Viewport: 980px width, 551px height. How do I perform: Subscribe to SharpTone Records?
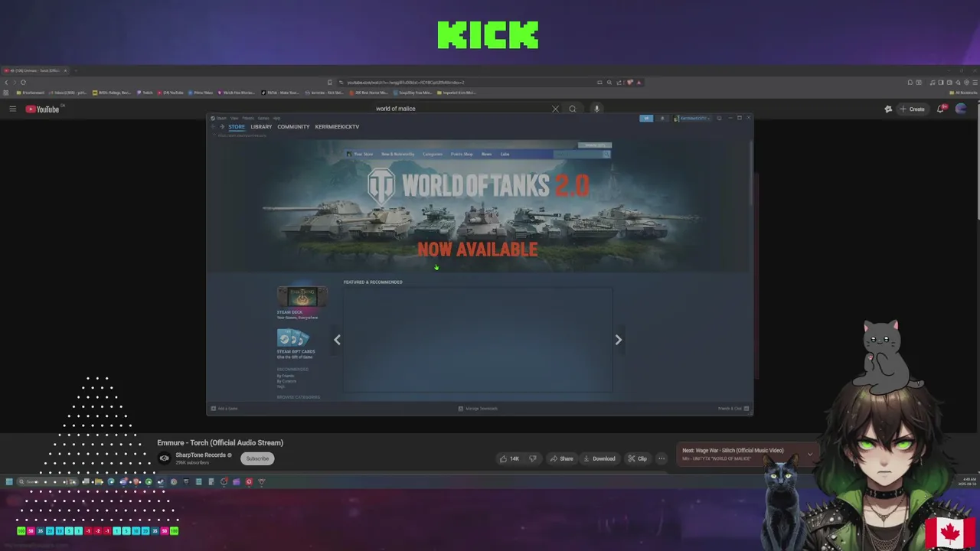(257, 458)
